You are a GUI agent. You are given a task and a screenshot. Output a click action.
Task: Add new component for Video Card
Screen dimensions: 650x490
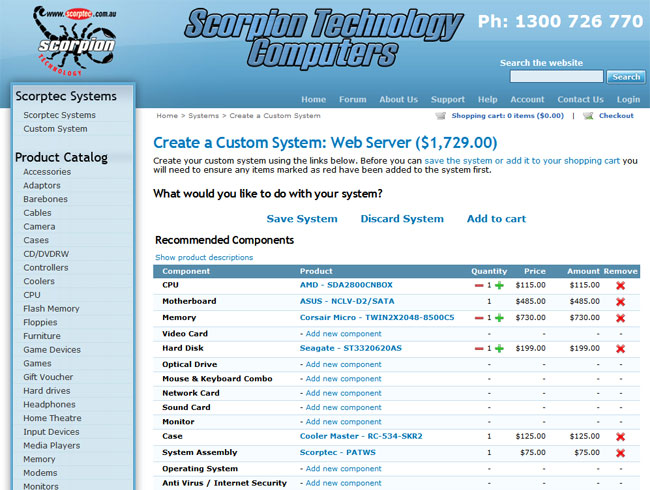pyautogui.click(x=343, y=334)
